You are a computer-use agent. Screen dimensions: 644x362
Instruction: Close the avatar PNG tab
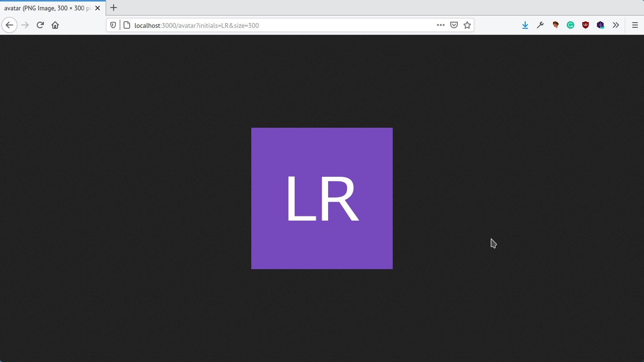98,8
